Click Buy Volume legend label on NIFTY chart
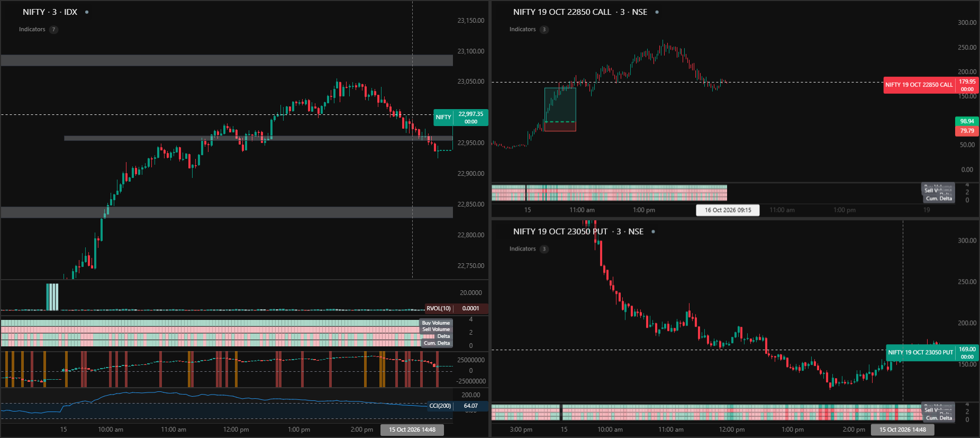This screenshot has width=980, height=438. 436,323
